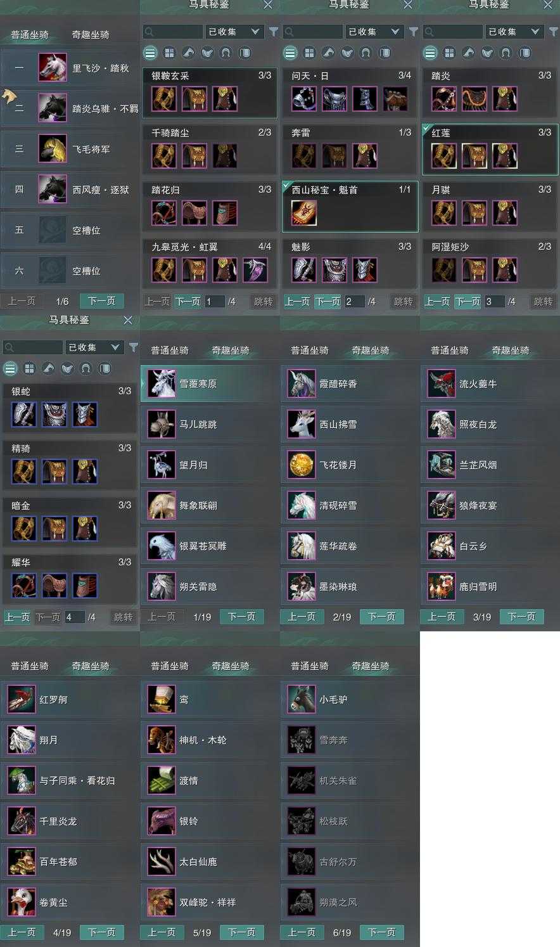Click page number field showing 3

click(495, 302)
